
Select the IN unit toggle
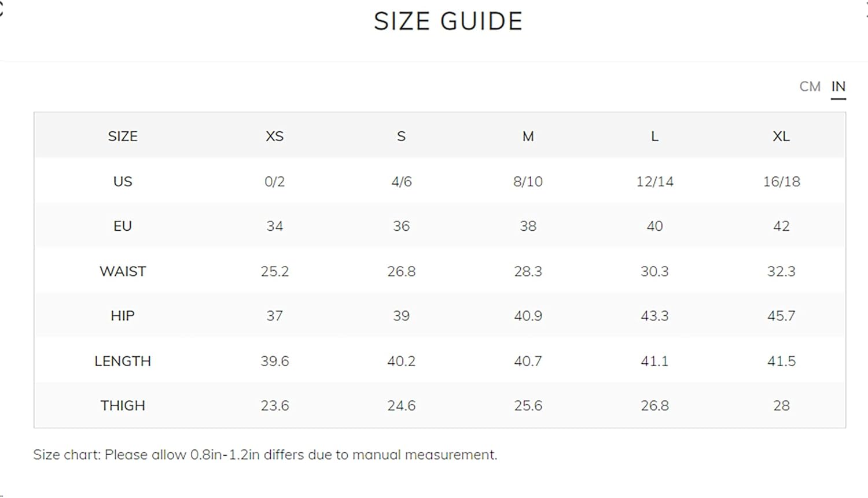pyautogui.click(x=838, y=87)
